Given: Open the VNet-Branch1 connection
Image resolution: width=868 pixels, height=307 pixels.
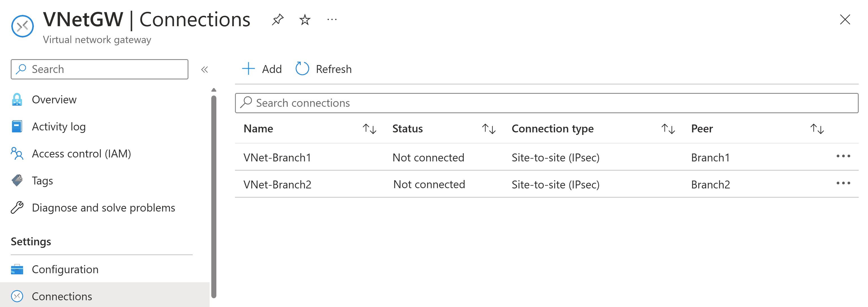Looking at the screenshot, I should tap(277, 157).
